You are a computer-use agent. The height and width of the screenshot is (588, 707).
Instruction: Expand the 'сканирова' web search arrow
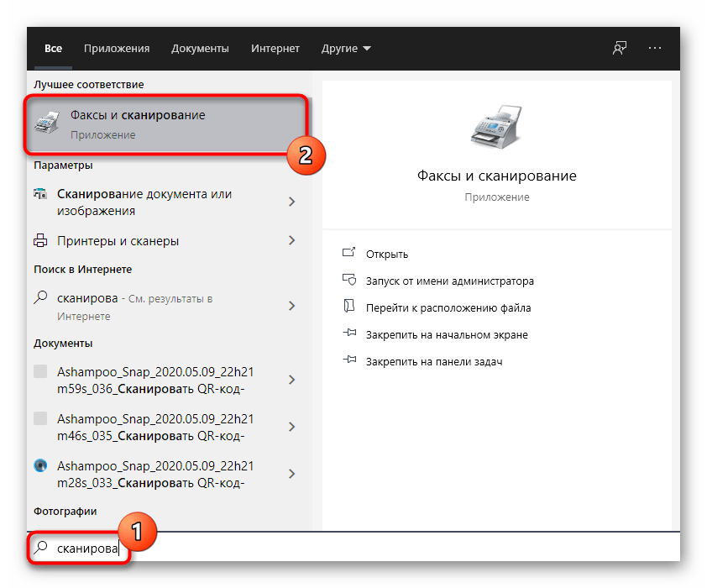click(291, 306)
